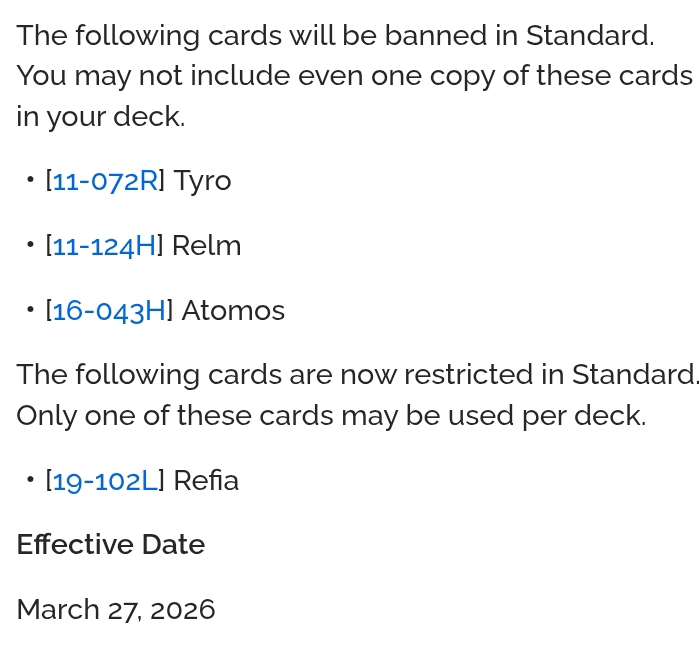Open the 19-102L card link
The height and width of the screenshot is (652, 700).
click(105, 481)
